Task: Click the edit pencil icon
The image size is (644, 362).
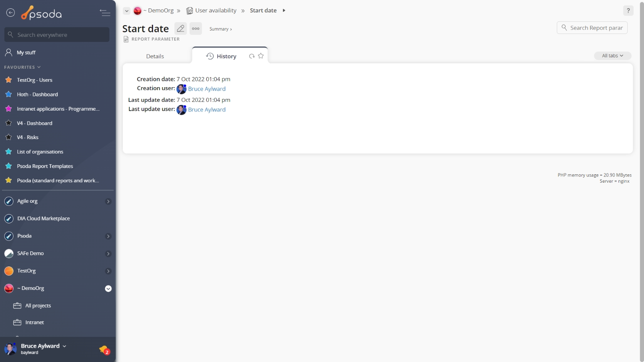Action: pos(180,28)
